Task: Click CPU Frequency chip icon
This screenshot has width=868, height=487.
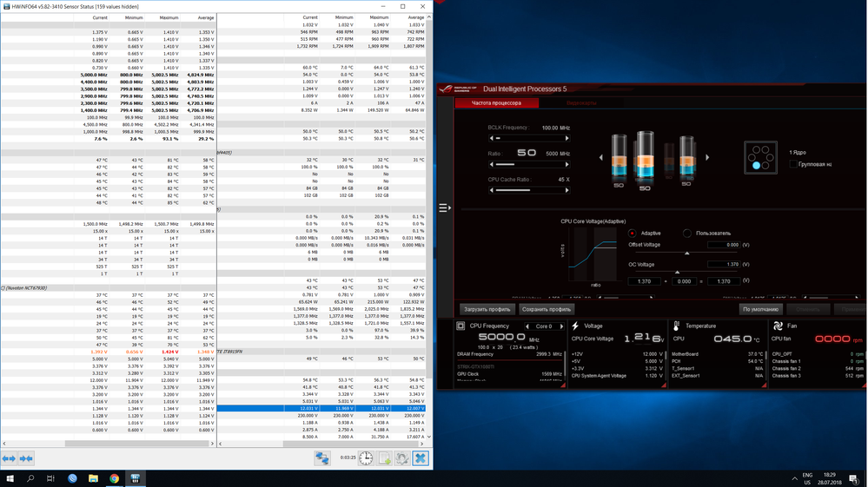Action: (461, 326)
